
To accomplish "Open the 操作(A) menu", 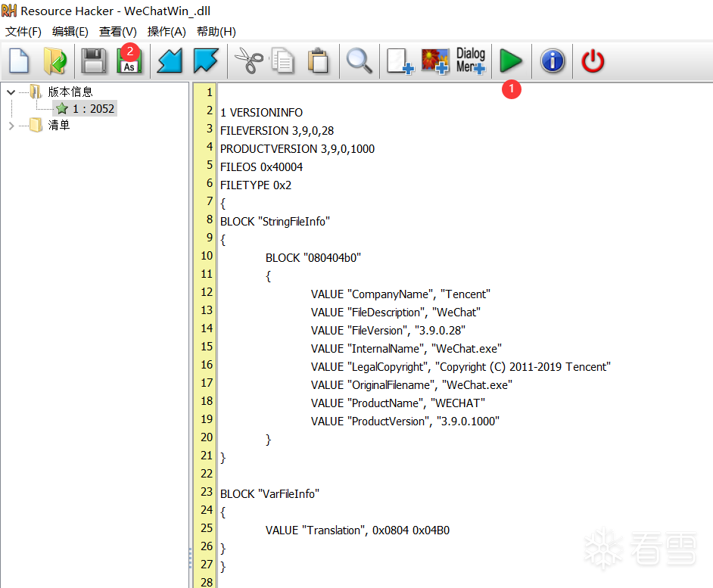I will [167, 31].
